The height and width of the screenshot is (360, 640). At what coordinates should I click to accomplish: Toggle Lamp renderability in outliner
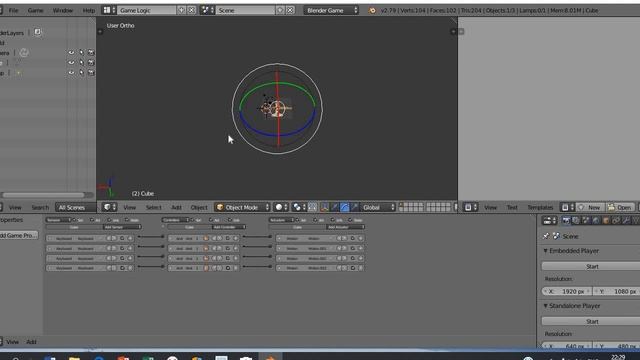[91, 73]
